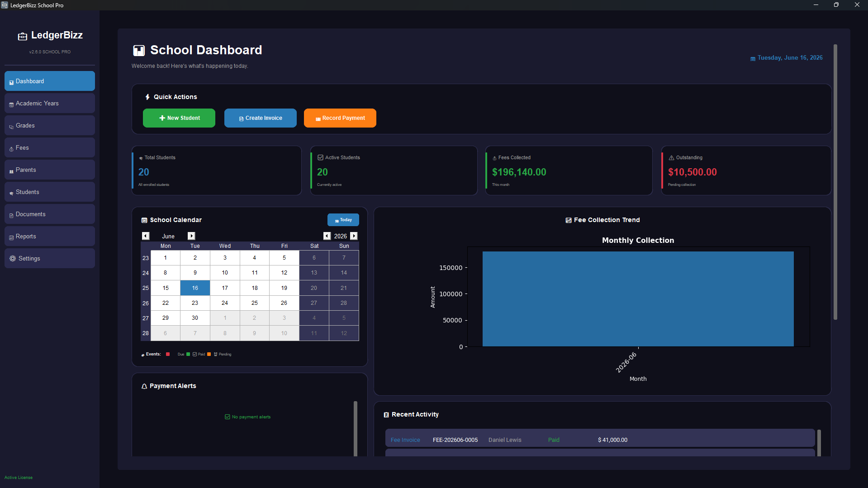868x488 pixels.
Task: Click the Active Students checkmark icon
Action: pos(321,157)
